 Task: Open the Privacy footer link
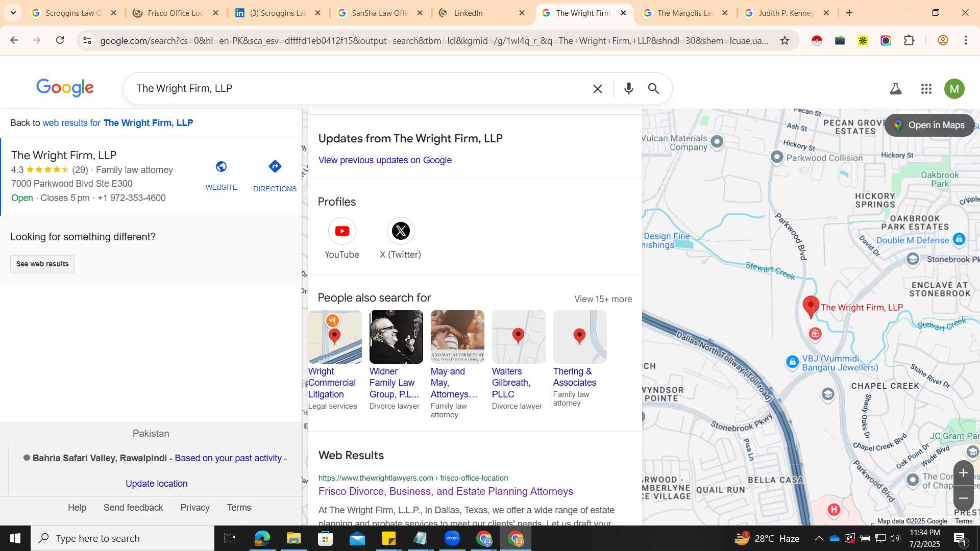[195, 508]
